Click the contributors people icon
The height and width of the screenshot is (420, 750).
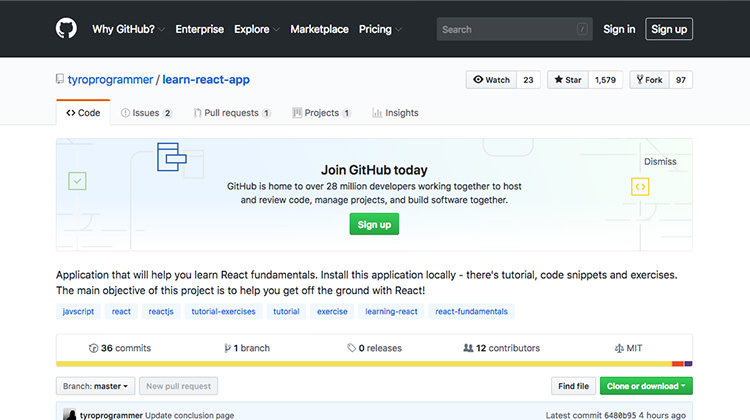pos(467,348)
